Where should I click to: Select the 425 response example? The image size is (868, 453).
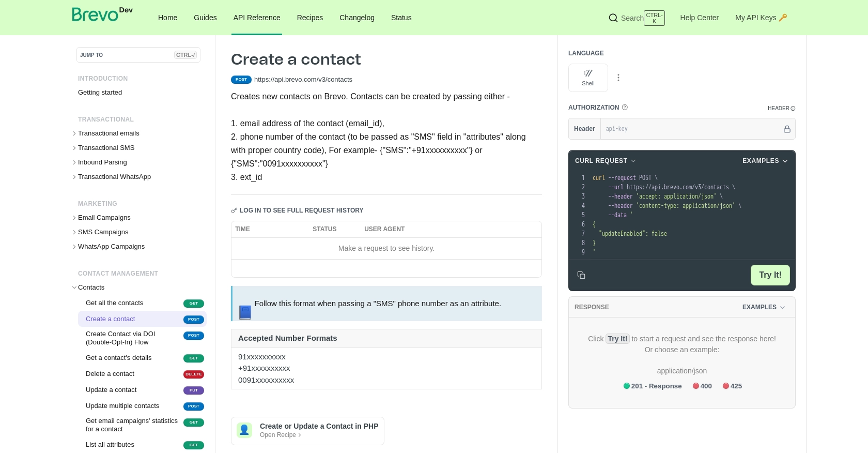point(732,386)
